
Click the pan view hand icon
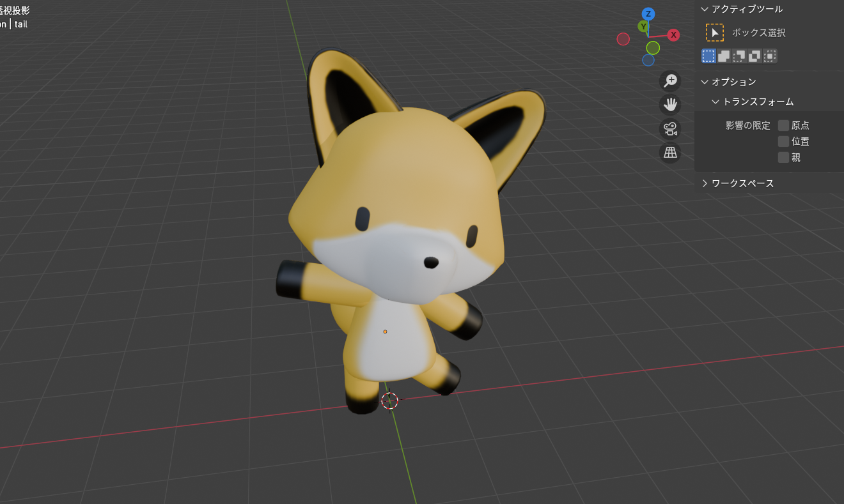[x=670, y=105]
